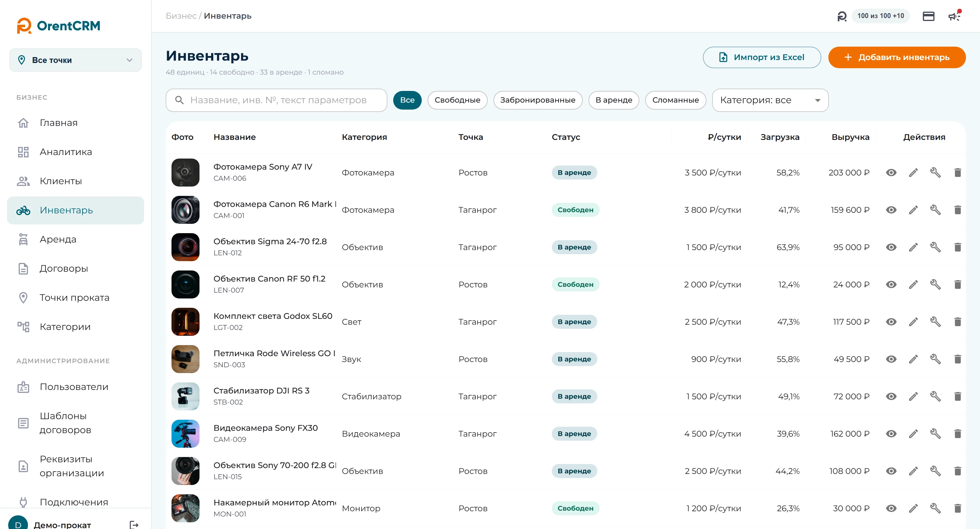This screenshot has width=980, height=529.
Task: Open the billing card icon in header
Action: pyautogui.click(x=928, y=16)
